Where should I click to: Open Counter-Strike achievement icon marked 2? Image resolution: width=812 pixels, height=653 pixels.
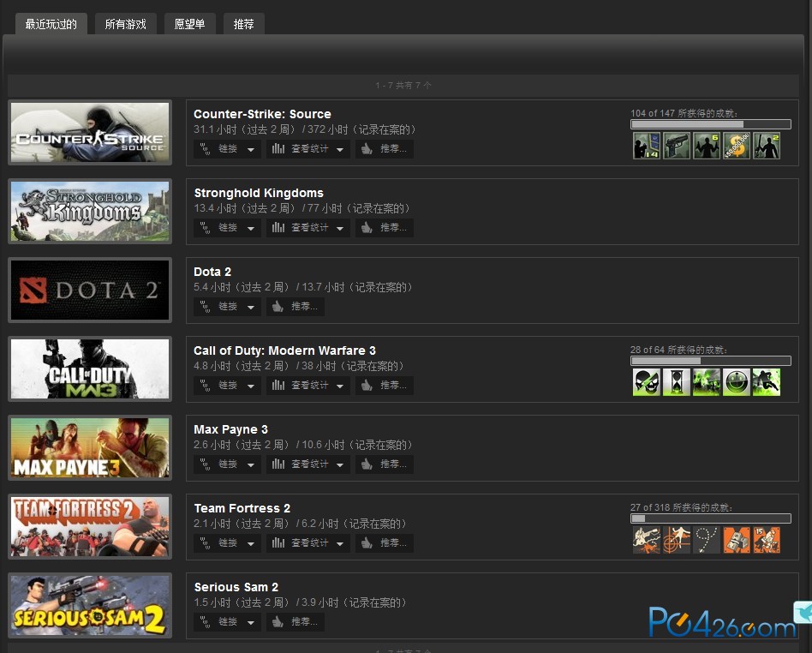[767, 146]
